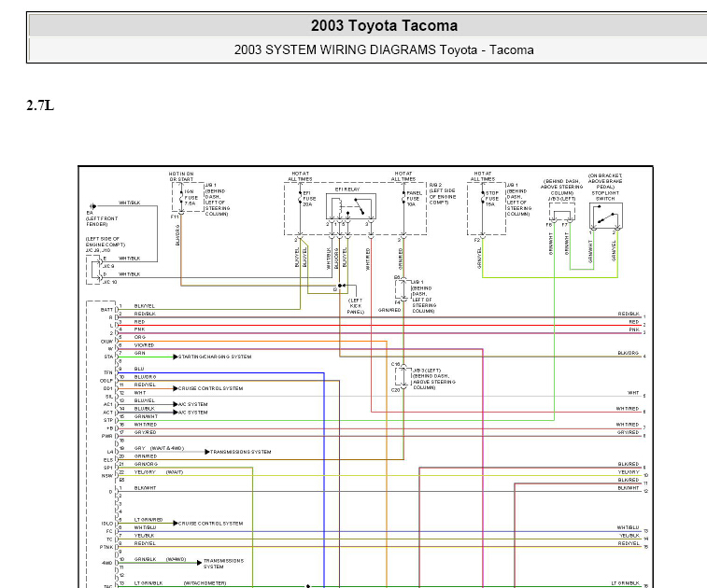This screenshot has width=707, height=588.
Task: Click the "R/B 2" relay block label
Action: (x=435, y=185)
